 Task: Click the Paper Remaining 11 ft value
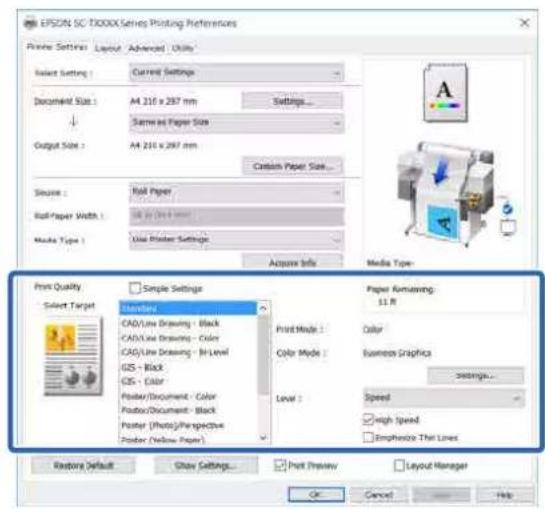[x=387, y=302]
